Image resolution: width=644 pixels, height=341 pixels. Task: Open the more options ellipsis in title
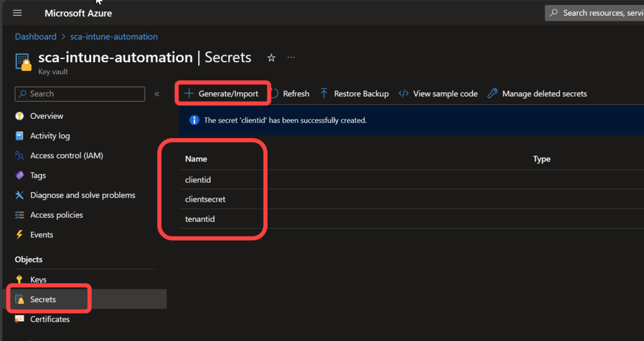(x=291, y=58)
